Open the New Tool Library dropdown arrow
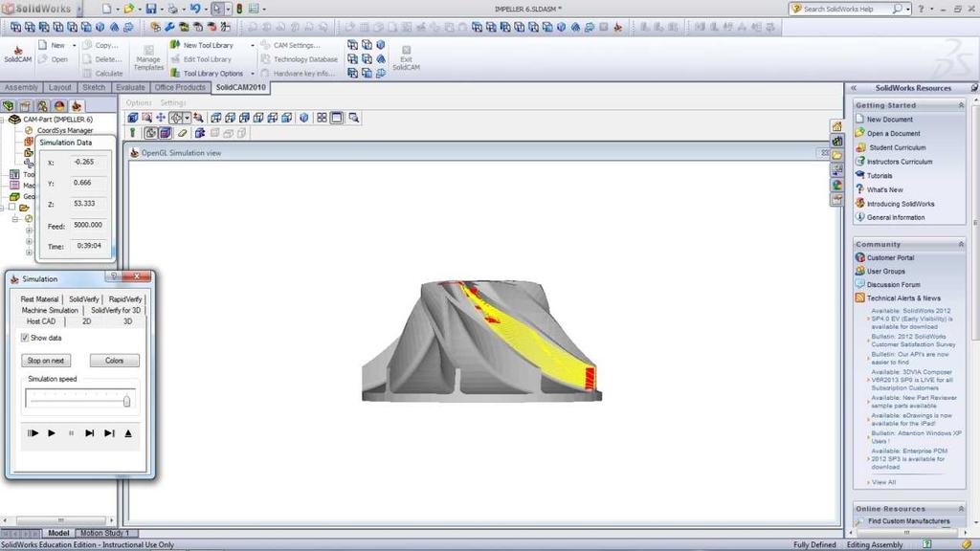 253,46
